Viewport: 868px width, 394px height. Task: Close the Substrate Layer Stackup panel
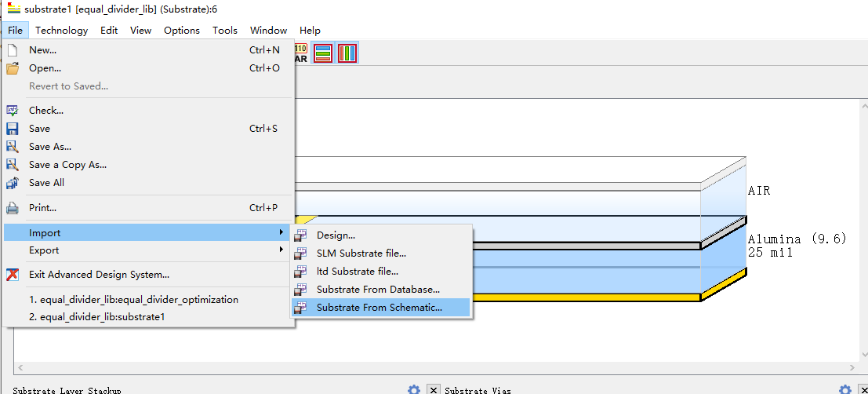coord(434,389)
